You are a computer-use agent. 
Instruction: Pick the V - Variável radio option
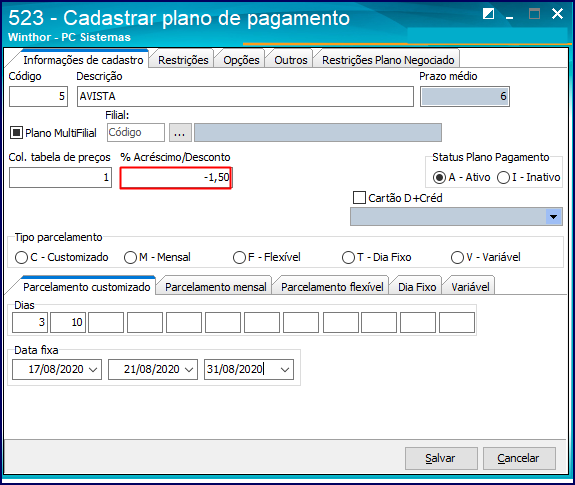click(x=457, y=257)
